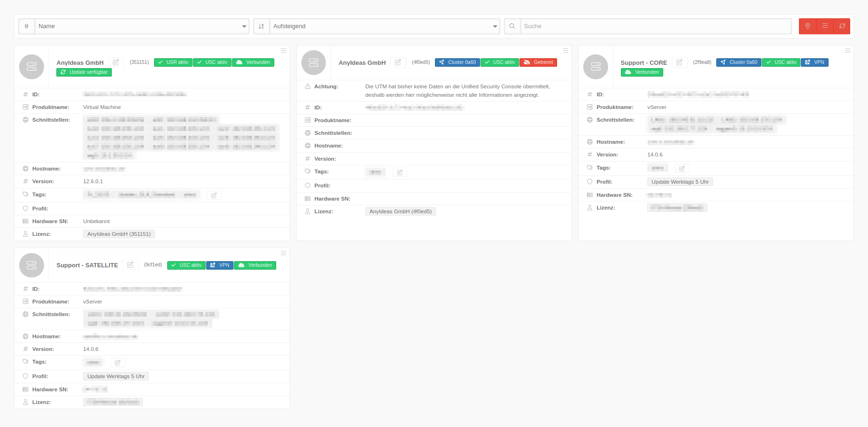Click the Anyldeas GmbH (351151) license tag
868x427 pixels.
click(x=119, y=234)
